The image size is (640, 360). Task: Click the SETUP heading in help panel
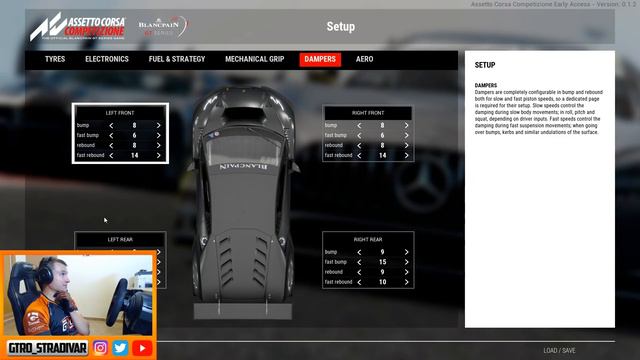[485, 65]
